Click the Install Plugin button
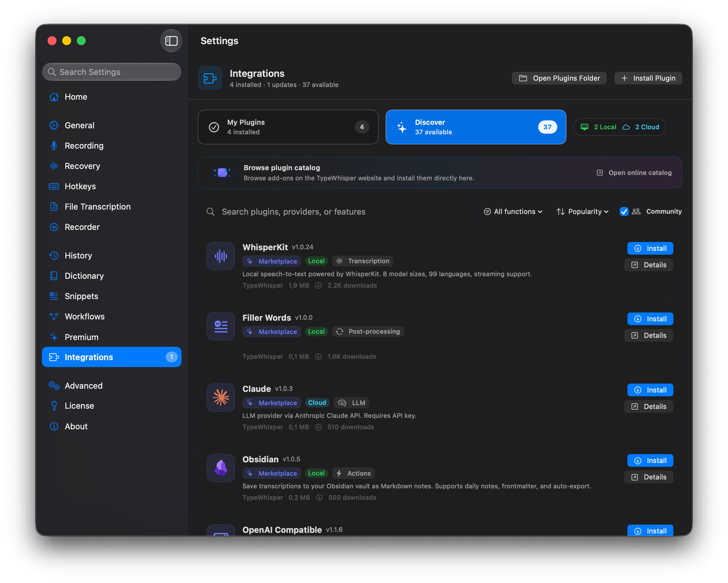The image size is (728, 583). 648,78
